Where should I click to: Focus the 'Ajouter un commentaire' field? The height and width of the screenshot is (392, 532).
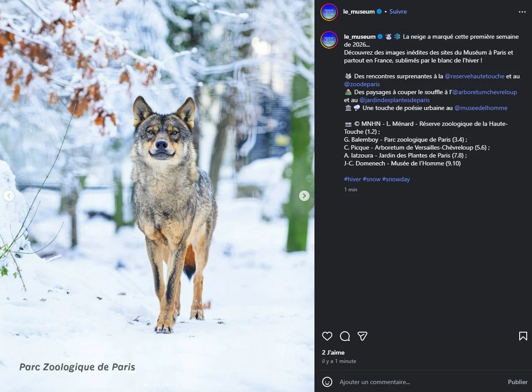point(421,382)
